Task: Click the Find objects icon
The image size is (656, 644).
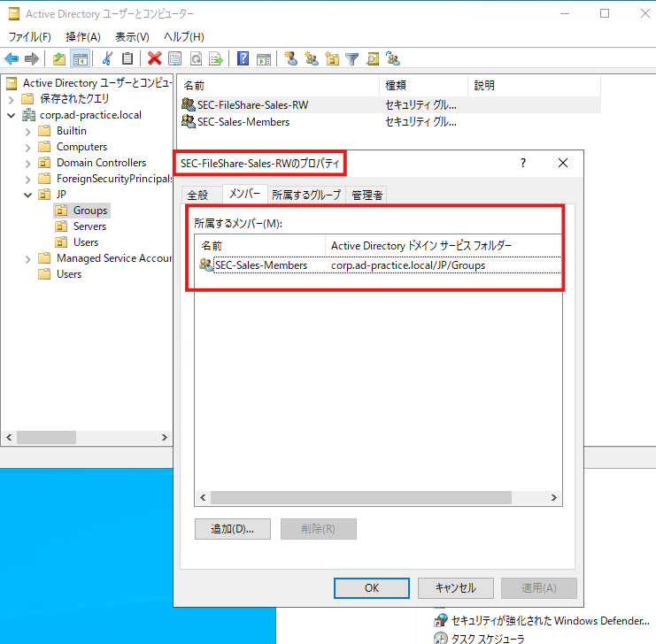Action: [x=373, y=59]
